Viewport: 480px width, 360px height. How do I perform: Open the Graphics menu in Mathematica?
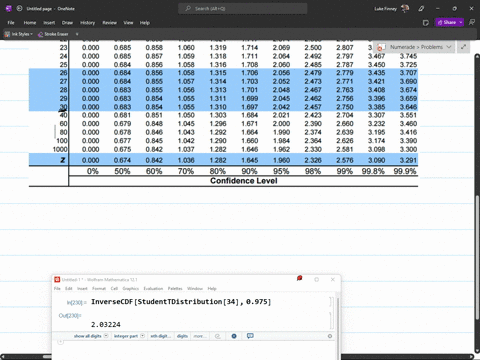(x=130, y=288)
